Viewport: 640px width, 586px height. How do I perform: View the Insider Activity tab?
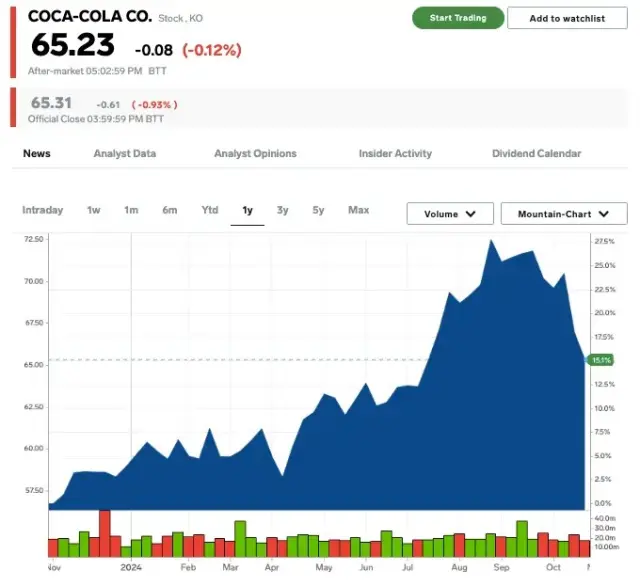coord(395,154)
